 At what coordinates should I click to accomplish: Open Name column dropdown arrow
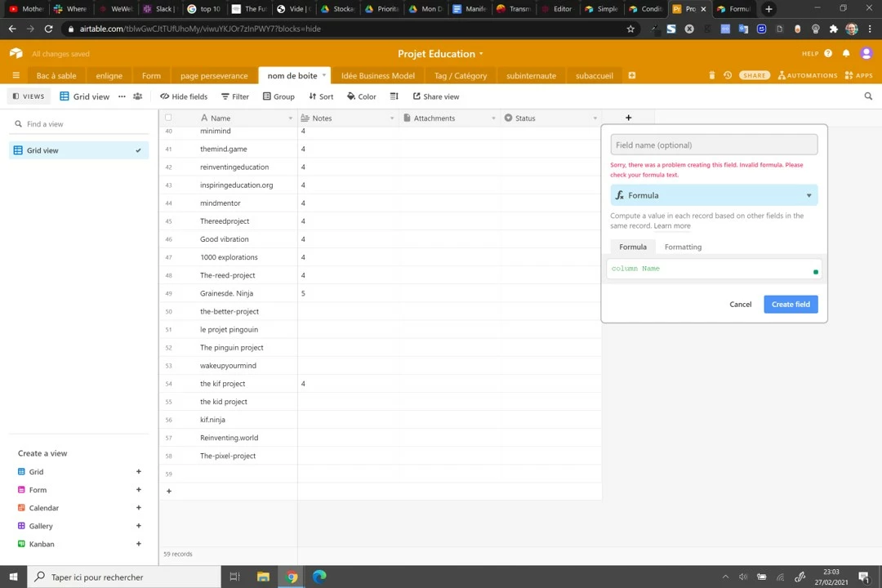point(290,118)
